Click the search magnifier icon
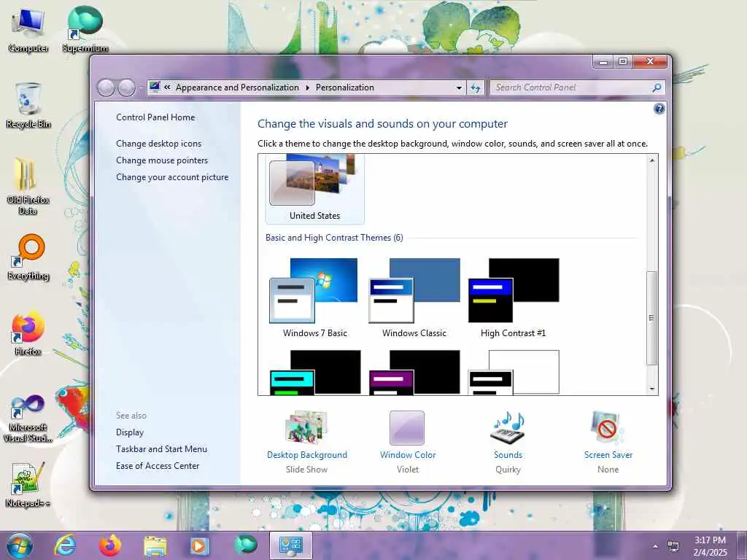The image size is (747, 560). (657, 87)
